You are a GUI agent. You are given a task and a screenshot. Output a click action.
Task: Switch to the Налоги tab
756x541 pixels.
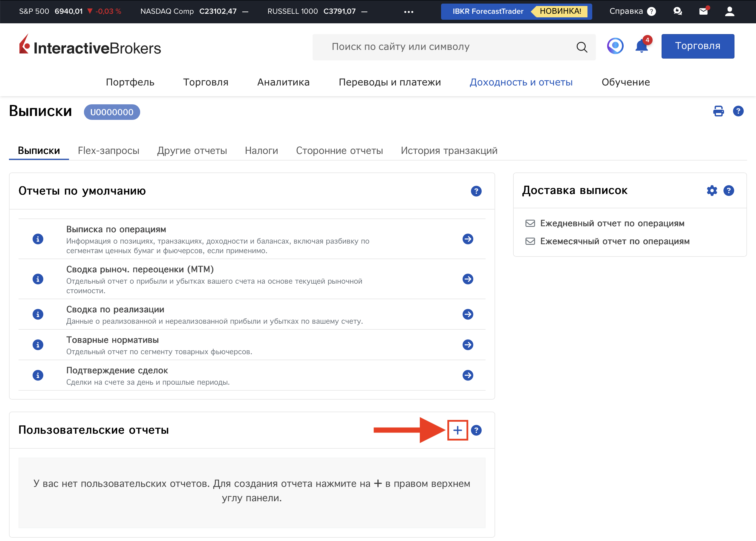(261, 151)
